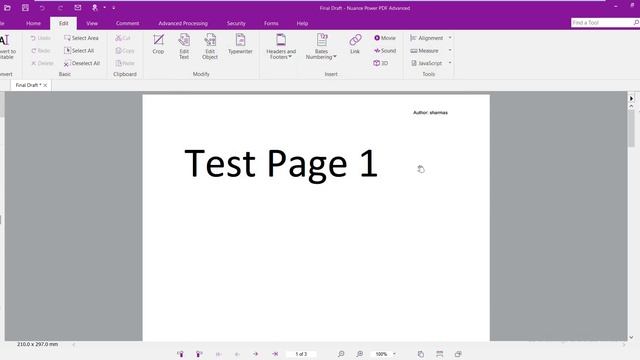The height and width of the screenshot is (360, 640).
Task: Expand the Measure dropdown arrow
Action: (450, 51)
